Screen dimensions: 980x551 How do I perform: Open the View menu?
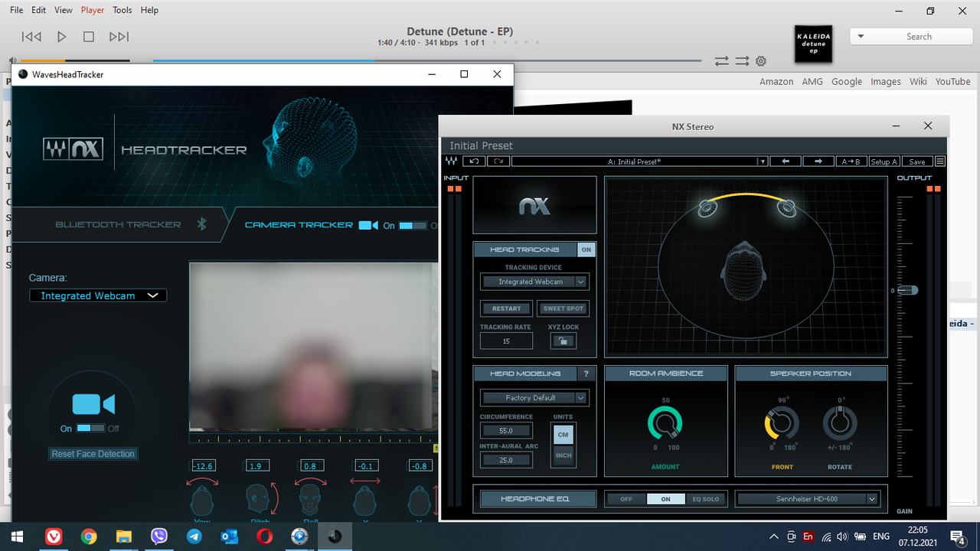click(x=64, y=10)
